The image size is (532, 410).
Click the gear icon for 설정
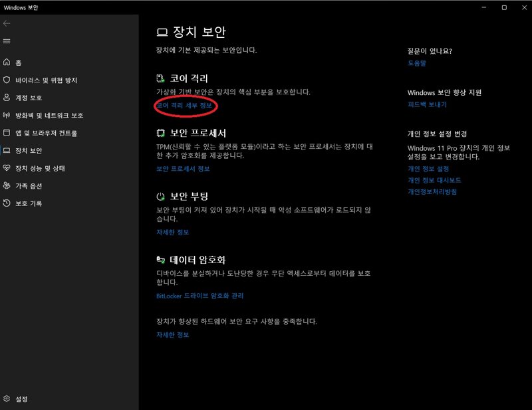coord(7,399)
